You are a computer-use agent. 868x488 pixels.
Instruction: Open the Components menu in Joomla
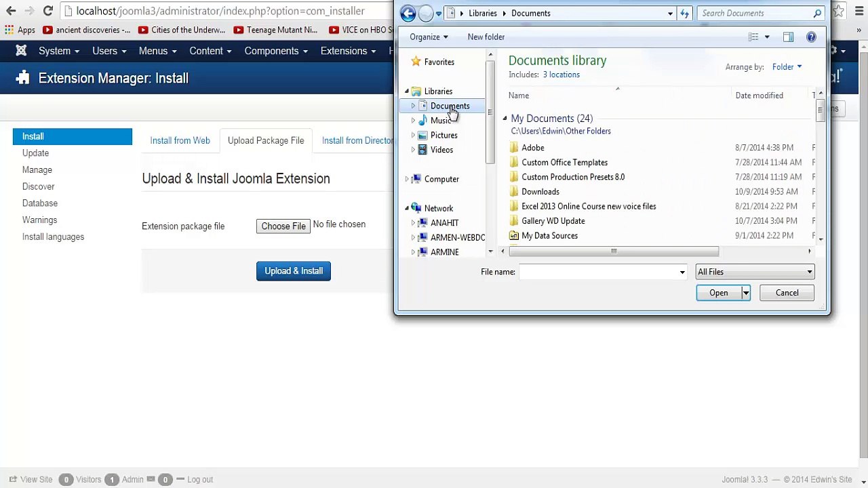tap(275, 51)
